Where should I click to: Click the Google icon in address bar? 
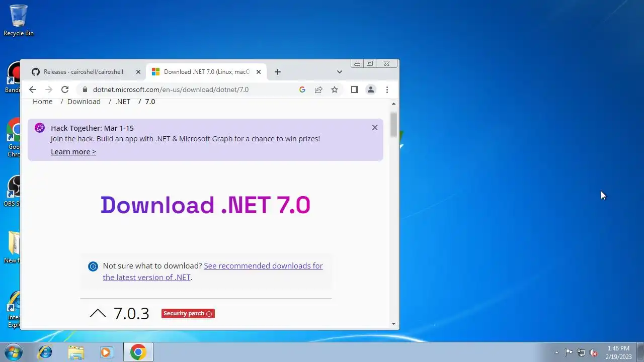click(x=302, y=89)
